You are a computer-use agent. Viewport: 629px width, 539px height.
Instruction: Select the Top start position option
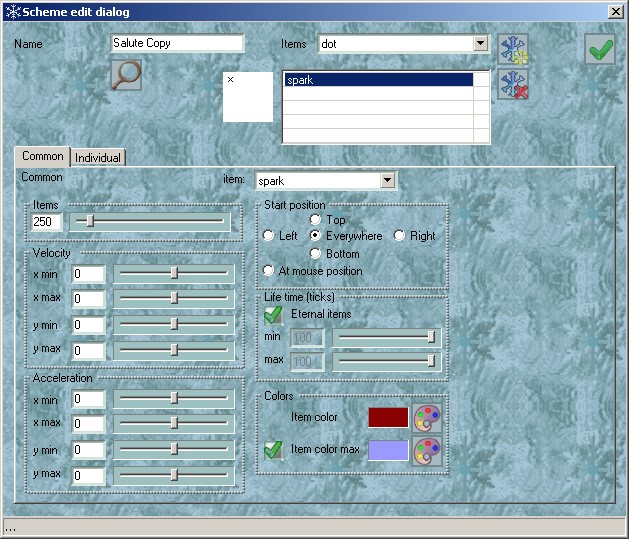point(316,219)
